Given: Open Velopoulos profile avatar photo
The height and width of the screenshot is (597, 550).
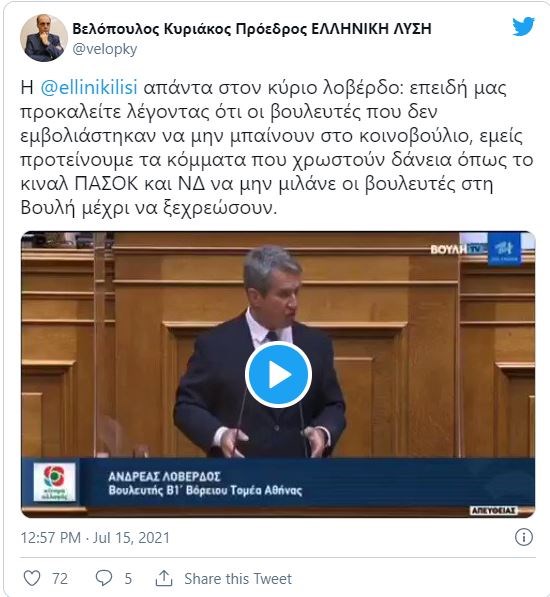Looking at the screenshot, I should point(44,38).
